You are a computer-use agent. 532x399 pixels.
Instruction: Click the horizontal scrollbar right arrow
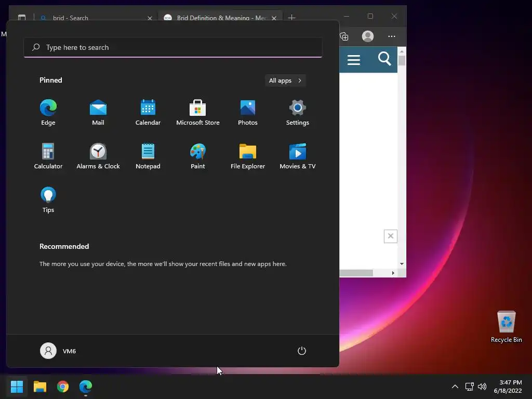coord(393,273)
